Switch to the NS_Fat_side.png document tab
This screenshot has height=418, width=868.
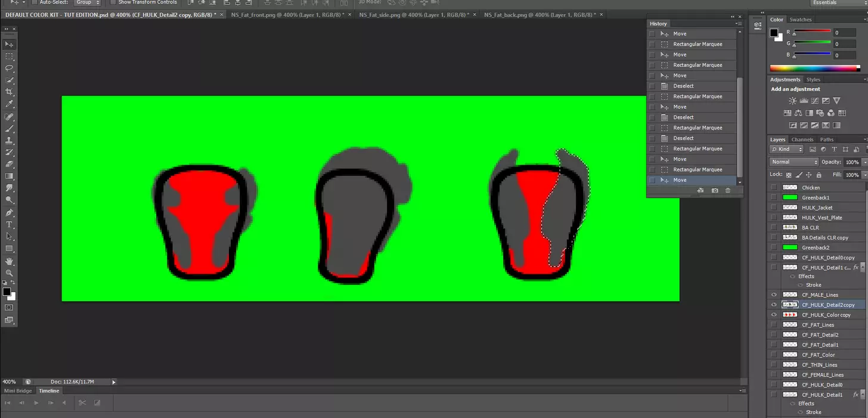[414, 14]
